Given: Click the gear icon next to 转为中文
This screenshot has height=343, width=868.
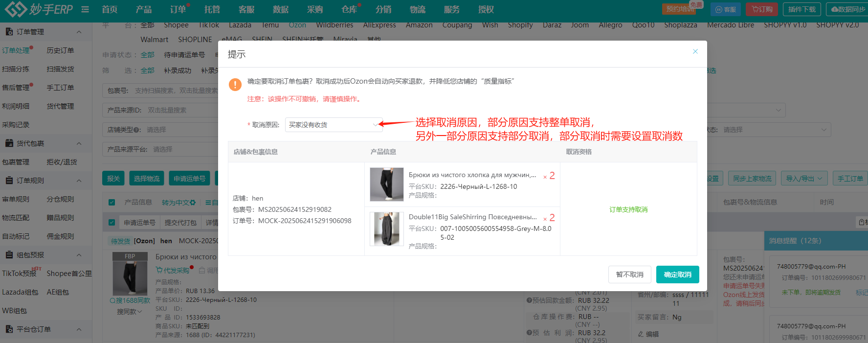Looking at the screenshot, I should point(193,203).
